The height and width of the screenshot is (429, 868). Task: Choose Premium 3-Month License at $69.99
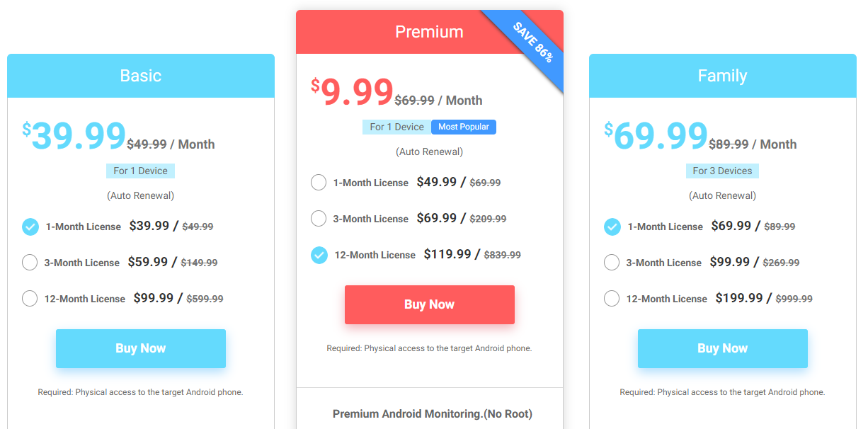[x=319, y=219]
